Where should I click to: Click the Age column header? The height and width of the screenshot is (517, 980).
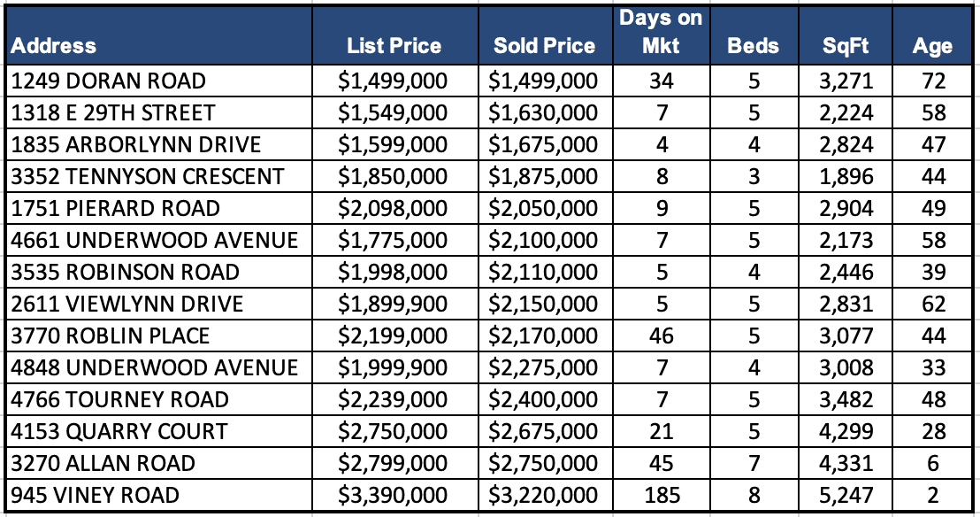[x=932, y=46]
